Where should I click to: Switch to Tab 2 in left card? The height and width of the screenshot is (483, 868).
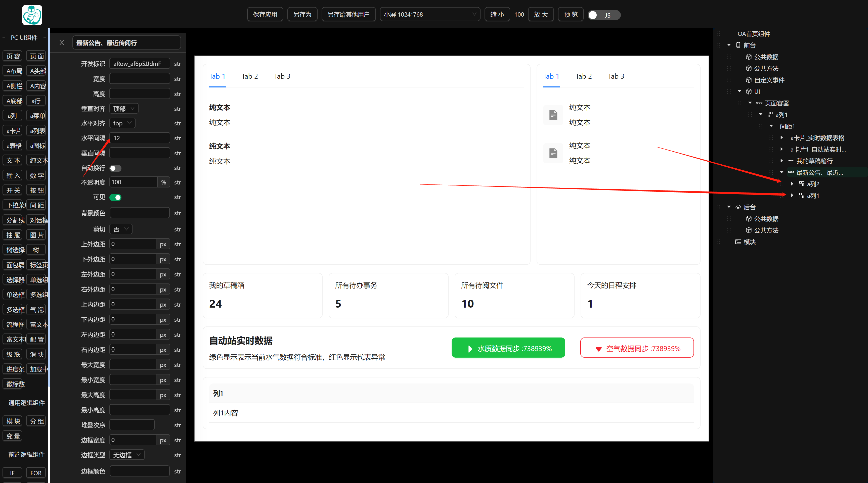[x=249, y=76]
